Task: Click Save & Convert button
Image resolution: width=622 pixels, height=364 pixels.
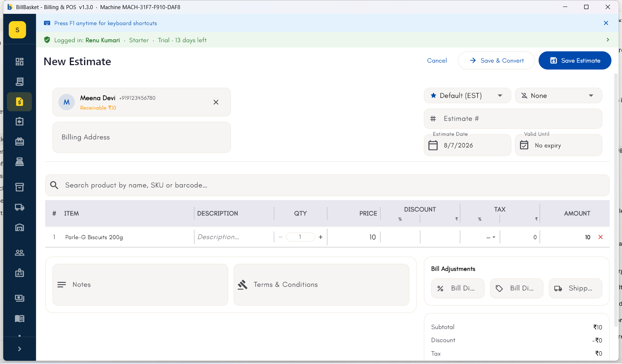Action: pos(496,60)
